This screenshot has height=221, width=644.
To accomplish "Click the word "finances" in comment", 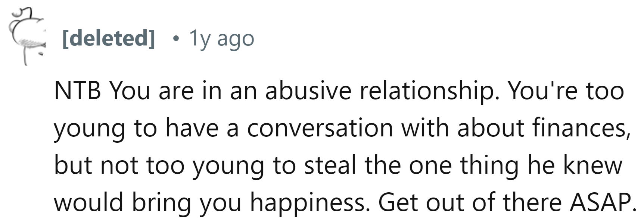I will tap(579, 128).
